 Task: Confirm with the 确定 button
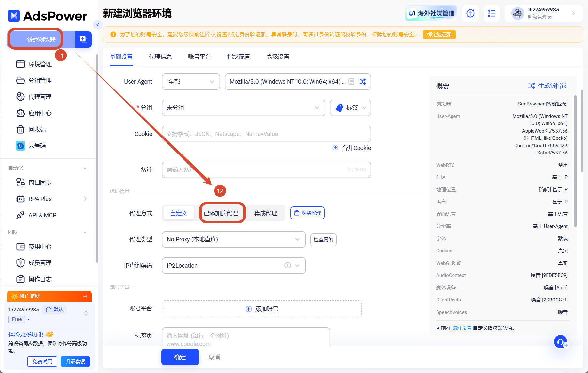pos(180,357)
